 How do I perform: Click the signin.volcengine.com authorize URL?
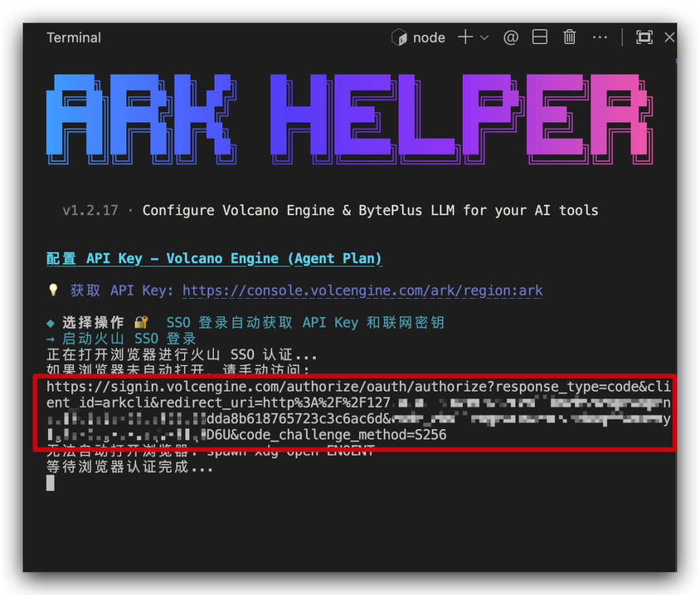point(358,411)
